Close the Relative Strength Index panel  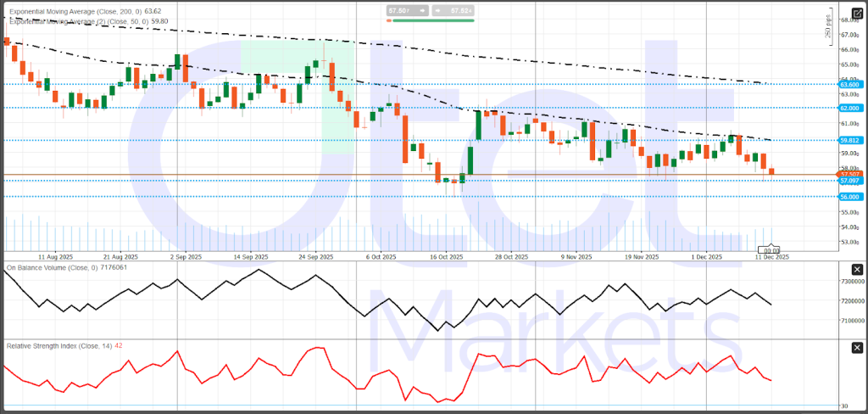pos(857,349)
